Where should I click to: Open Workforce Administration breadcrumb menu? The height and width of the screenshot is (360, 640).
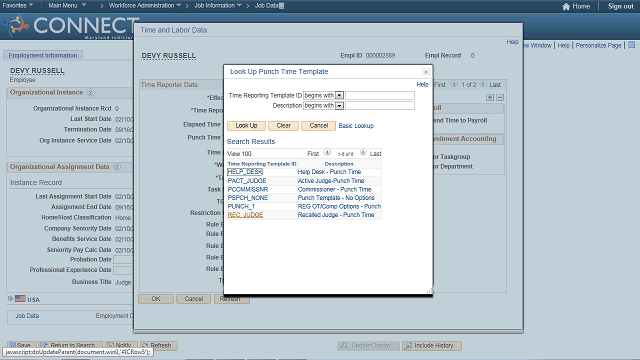coord(144,6)
